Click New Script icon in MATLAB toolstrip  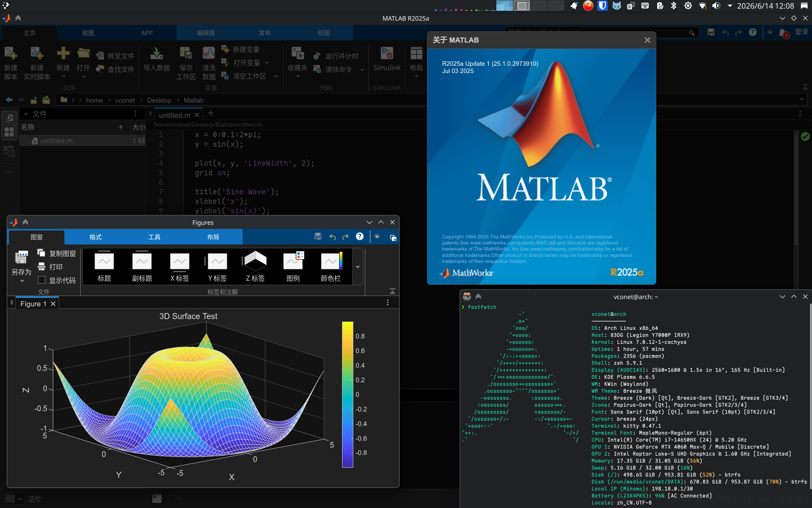[11, 54]
